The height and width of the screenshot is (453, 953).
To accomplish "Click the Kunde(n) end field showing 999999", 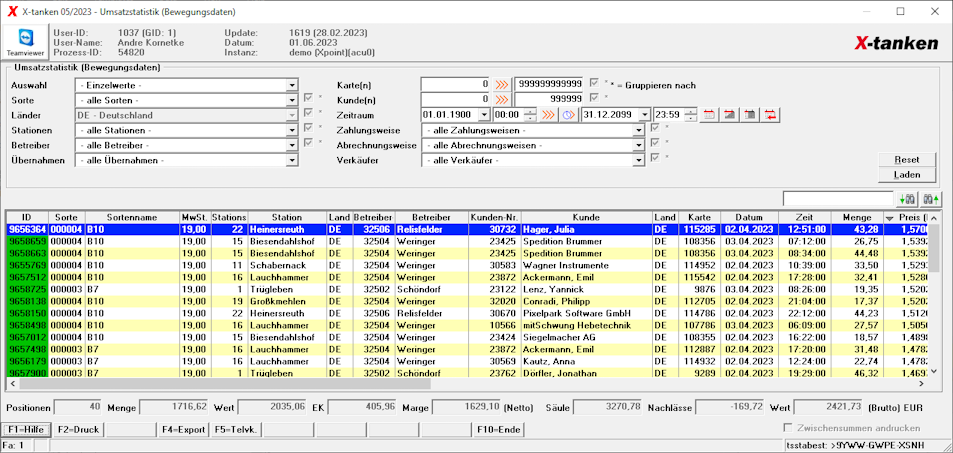I will [x=549, y=99].
